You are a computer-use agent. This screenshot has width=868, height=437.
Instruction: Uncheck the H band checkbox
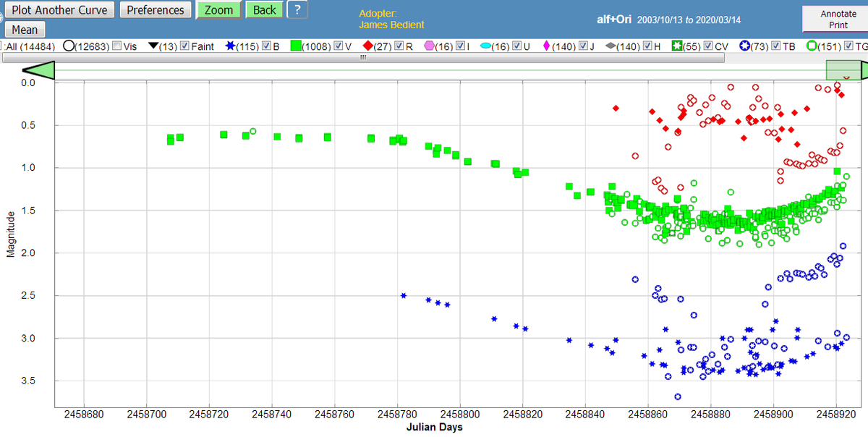648,46
